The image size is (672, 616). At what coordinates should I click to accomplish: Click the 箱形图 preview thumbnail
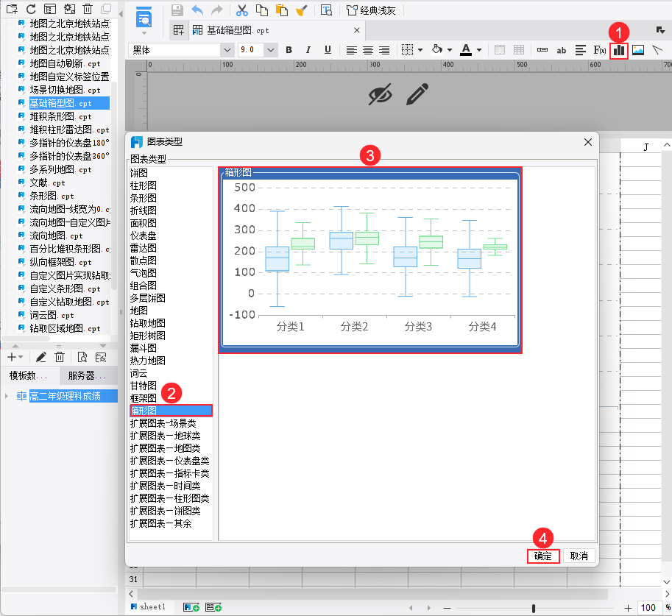point(369,261)
